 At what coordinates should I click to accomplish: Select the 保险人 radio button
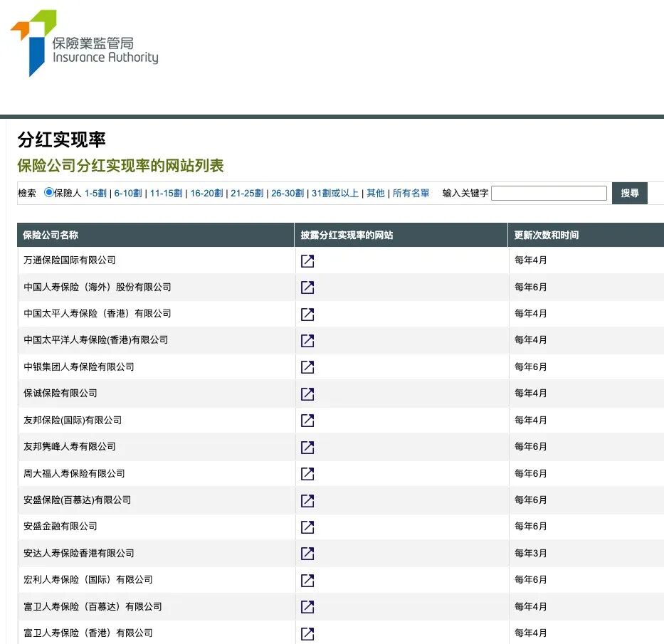click(x=49, y=193)
